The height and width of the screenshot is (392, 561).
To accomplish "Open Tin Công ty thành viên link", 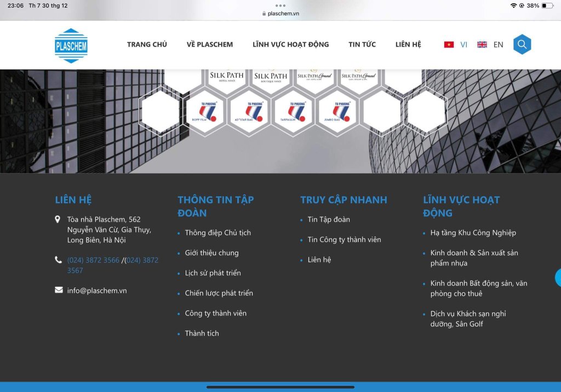I will pyautogui.click(x=344, y=240).
